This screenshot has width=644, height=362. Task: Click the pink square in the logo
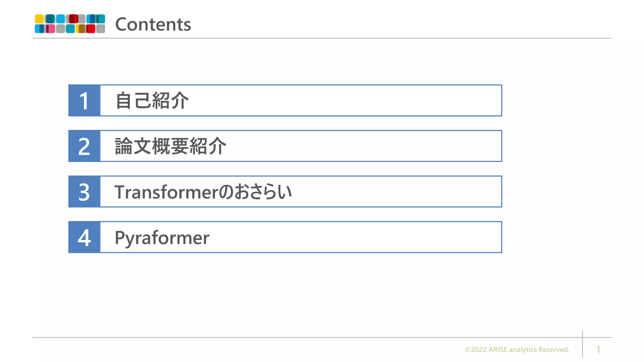[x=50, y=29]
